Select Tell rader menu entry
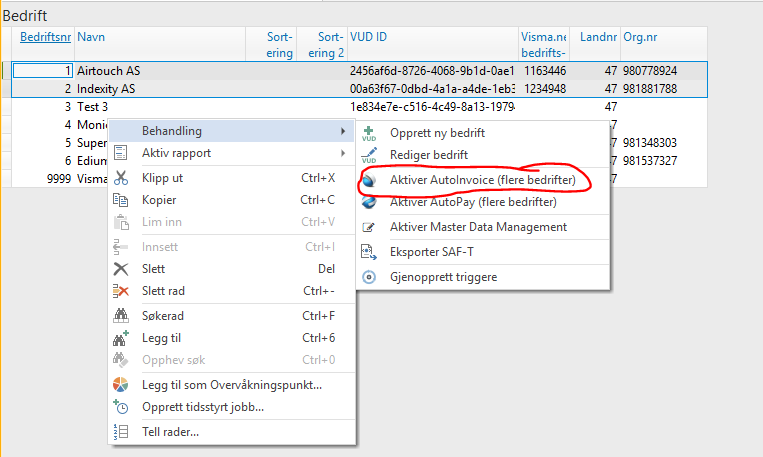The width and height of the screenshot is (763, 457). (170, 432)
